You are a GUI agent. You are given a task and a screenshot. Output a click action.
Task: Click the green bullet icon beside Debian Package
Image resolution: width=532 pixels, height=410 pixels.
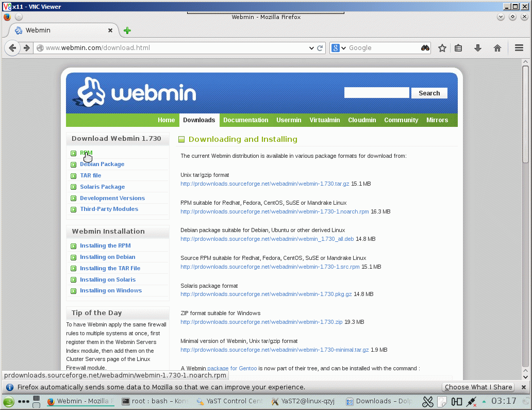click(73, 165)
